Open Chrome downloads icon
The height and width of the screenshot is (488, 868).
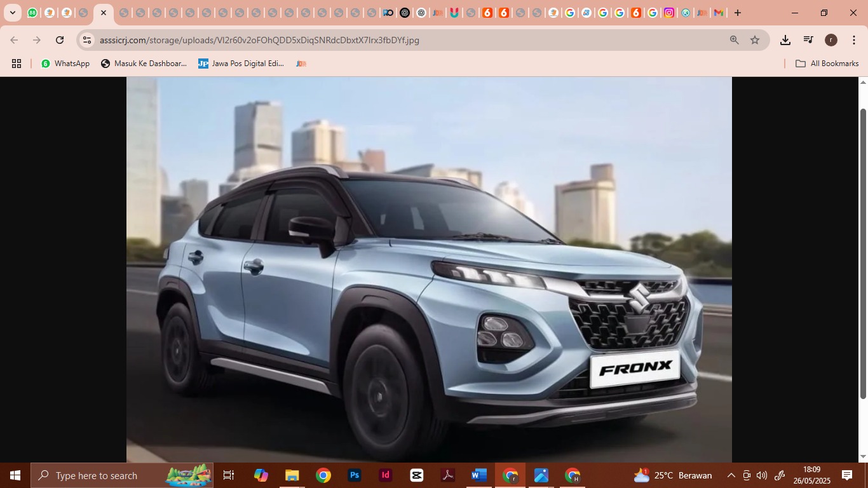[785, 40]
